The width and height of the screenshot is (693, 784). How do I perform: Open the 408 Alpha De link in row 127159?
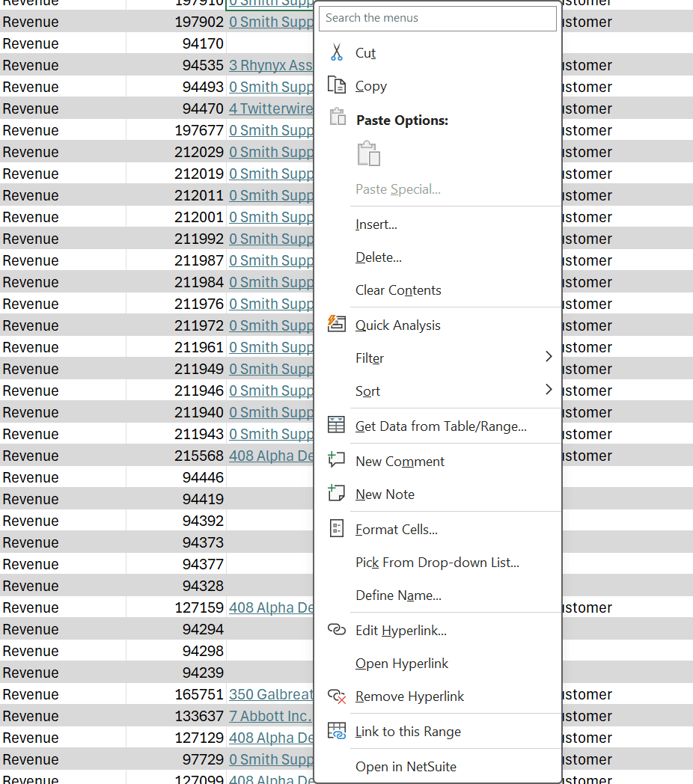271,608
